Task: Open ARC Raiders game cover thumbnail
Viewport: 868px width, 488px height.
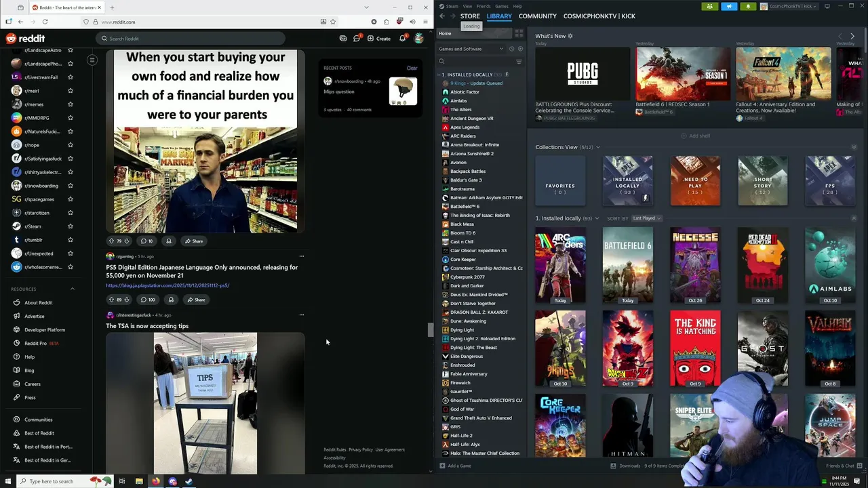Action: pos(560,265)
